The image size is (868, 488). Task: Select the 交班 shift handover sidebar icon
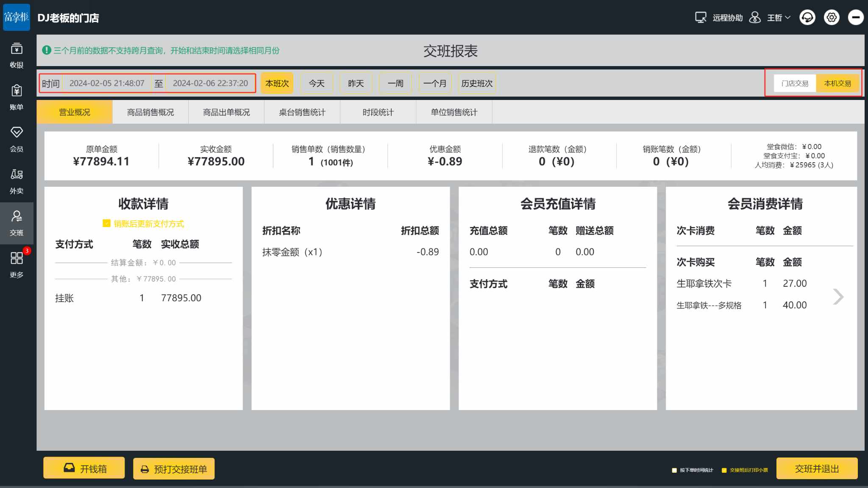click(x=17, y=223)
